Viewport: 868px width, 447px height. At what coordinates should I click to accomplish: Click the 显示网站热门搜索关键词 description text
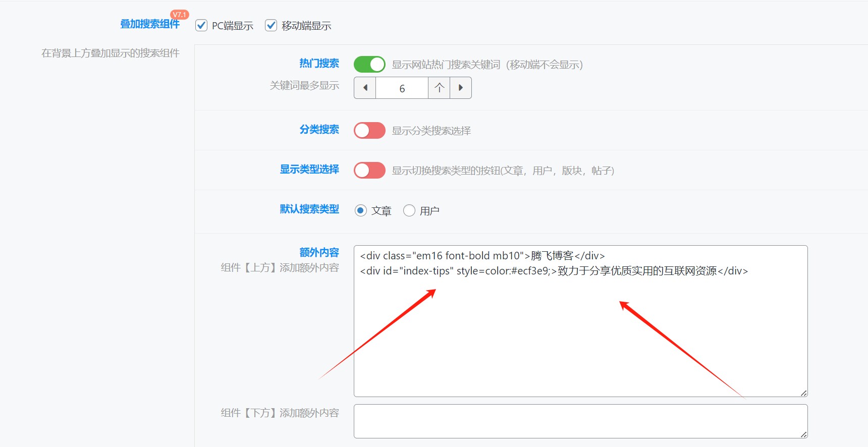487,65
